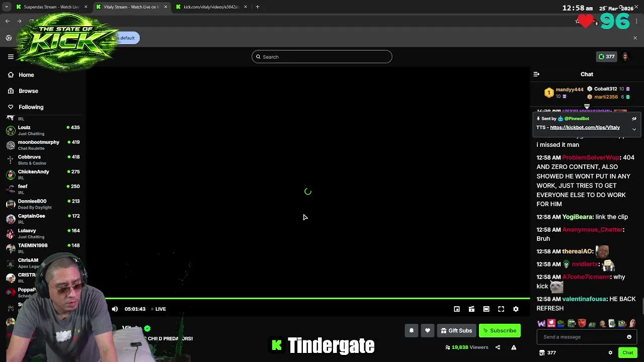Open chat settings gear
Viewport: 644px width, 362px height.
click(x=610, y=353)
